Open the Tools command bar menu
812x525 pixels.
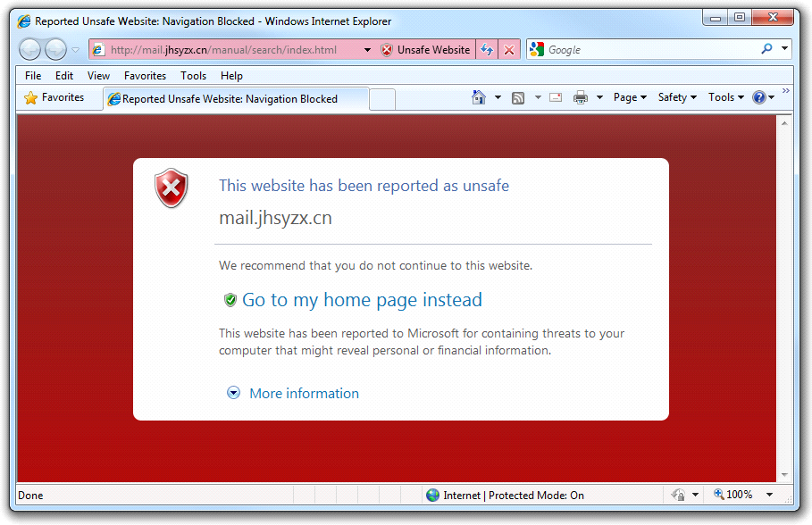point(725,97)
